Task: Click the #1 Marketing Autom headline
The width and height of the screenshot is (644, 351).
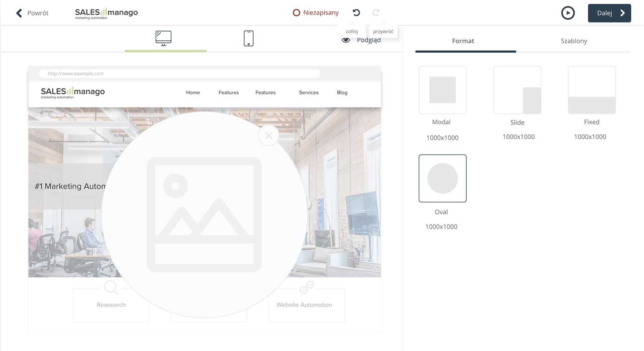Action: coord(70,186)
